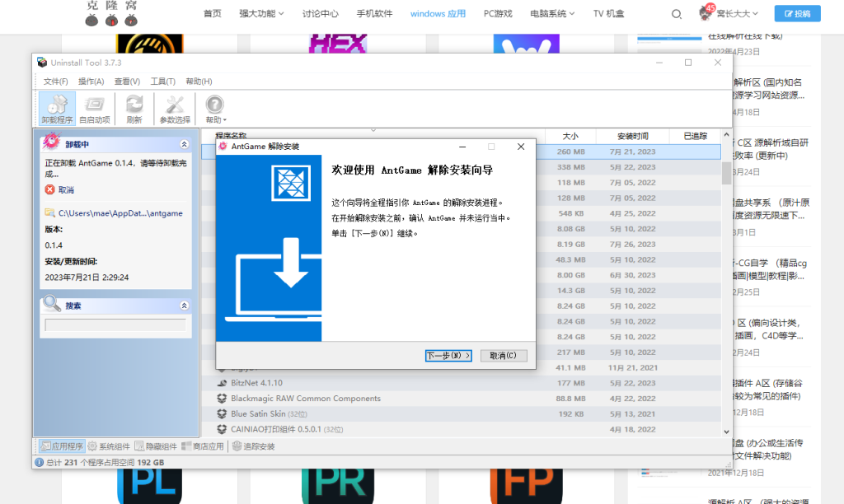844x504 pixels.
Task: Open the 查看(V) menu
Action: [x=127, y=82]
